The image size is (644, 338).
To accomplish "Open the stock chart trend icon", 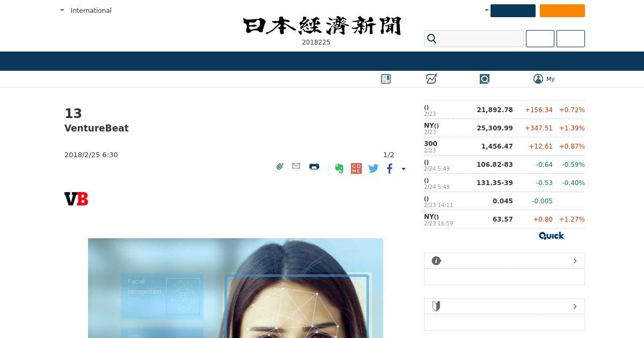I will point(431,79).
